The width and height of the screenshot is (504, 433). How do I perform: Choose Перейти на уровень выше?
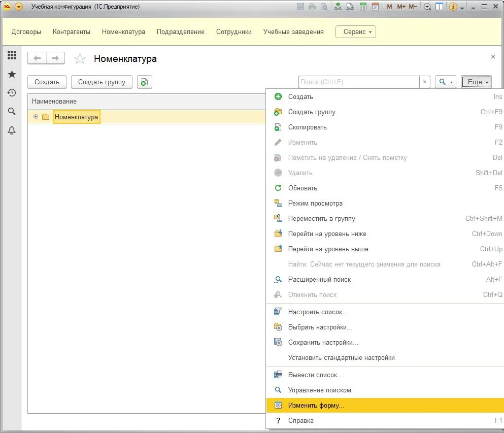pos(385,249)
